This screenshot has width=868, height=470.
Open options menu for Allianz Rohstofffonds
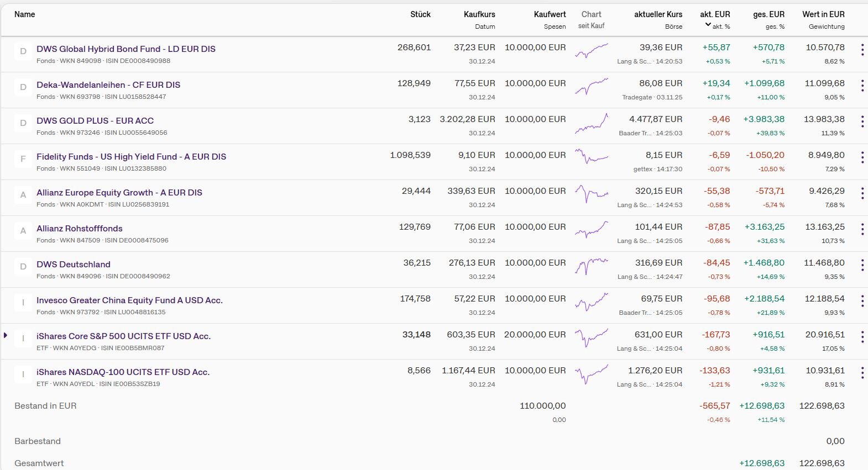[862, 230]
